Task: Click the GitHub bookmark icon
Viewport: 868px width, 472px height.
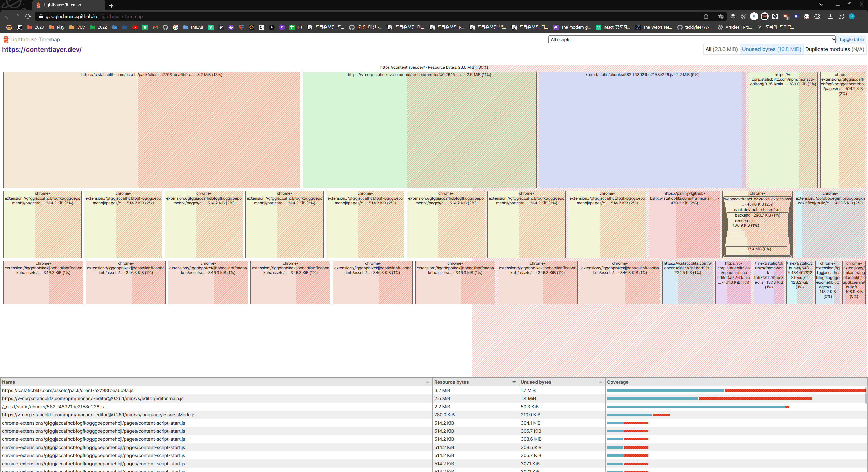Action: tap(165, 27)
